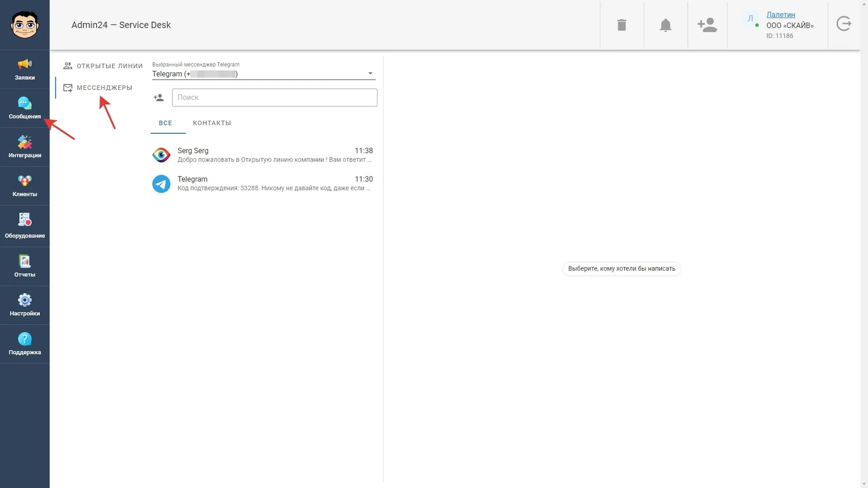Add new contact icon beside search

pyautogui.click(x=159, y=98)
